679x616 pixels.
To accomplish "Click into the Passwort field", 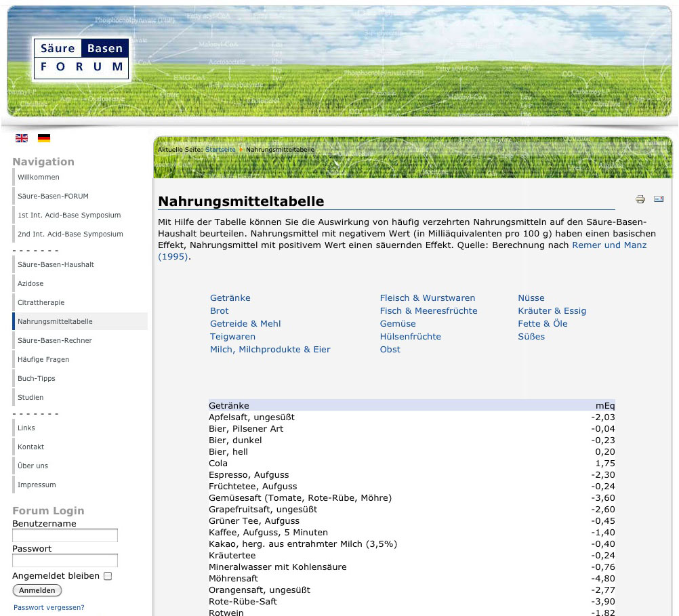I will click(x=65, y=560).
